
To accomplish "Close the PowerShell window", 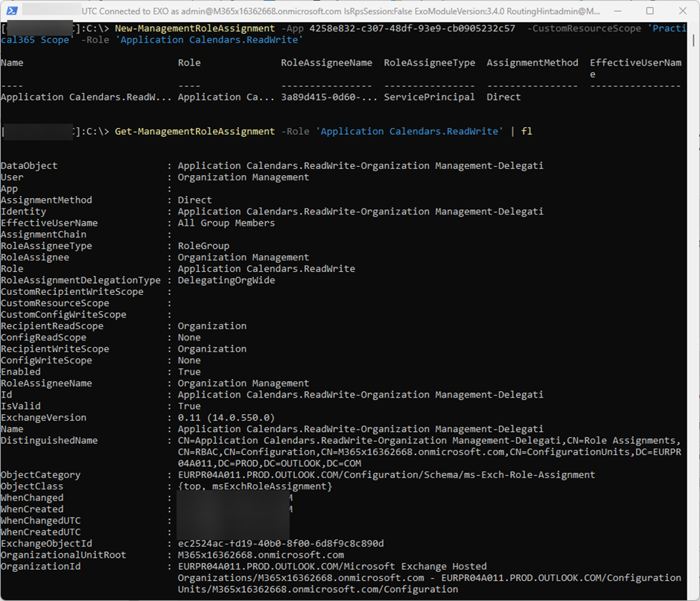I will click(683, 10).
